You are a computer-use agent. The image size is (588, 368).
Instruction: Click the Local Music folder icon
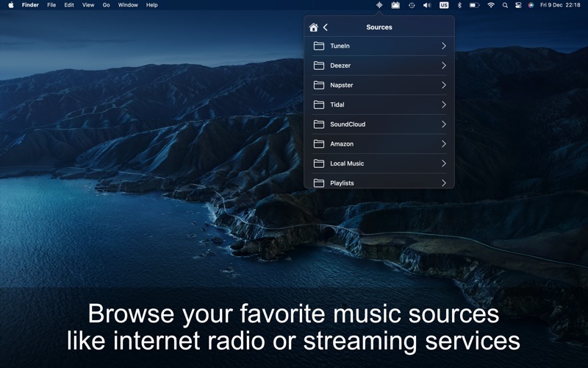point(319,163)
